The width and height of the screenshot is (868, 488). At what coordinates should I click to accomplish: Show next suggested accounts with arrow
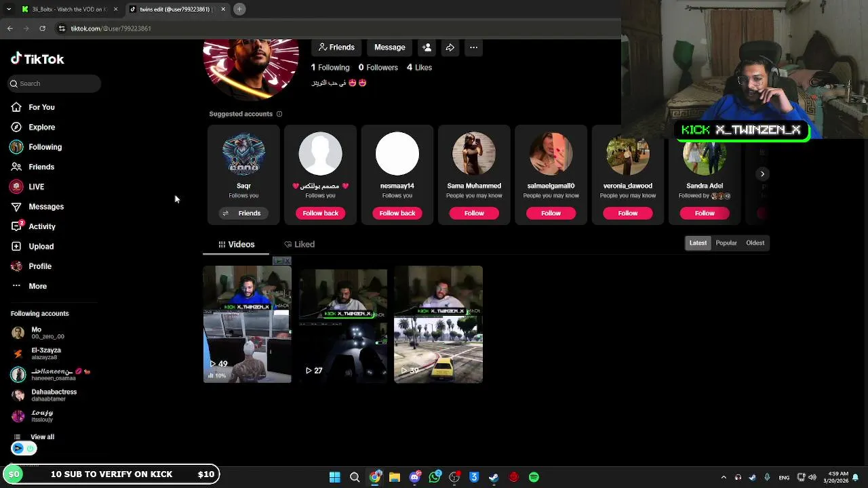point(762,174)
